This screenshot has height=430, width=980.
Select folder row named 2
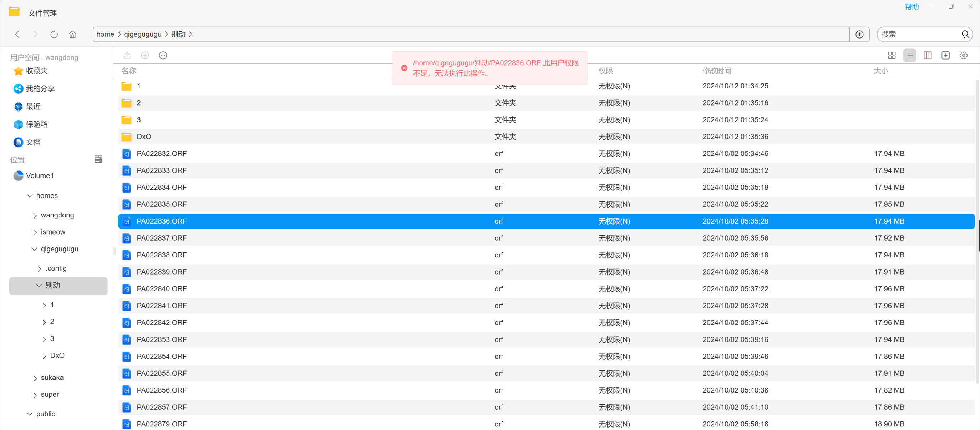[546, 103]
